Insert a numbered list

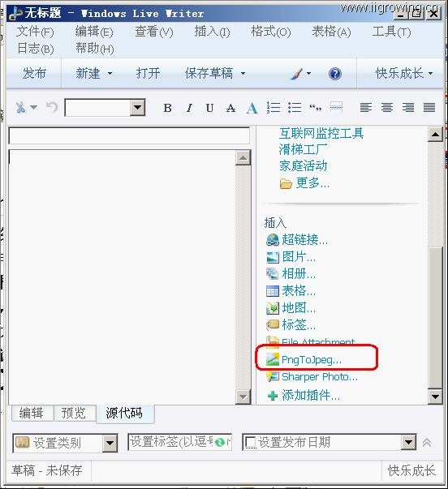point(274,107)
